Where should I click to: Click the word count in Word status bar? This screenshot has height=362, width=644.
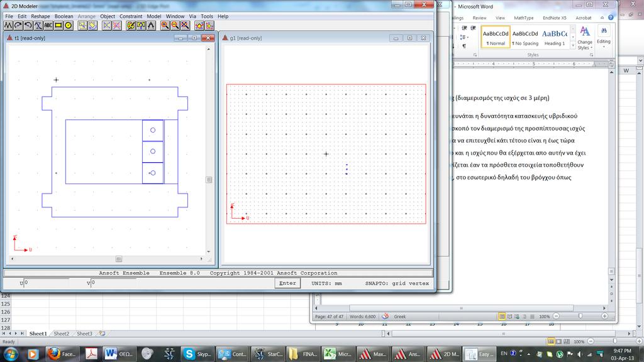coord(362,317)
